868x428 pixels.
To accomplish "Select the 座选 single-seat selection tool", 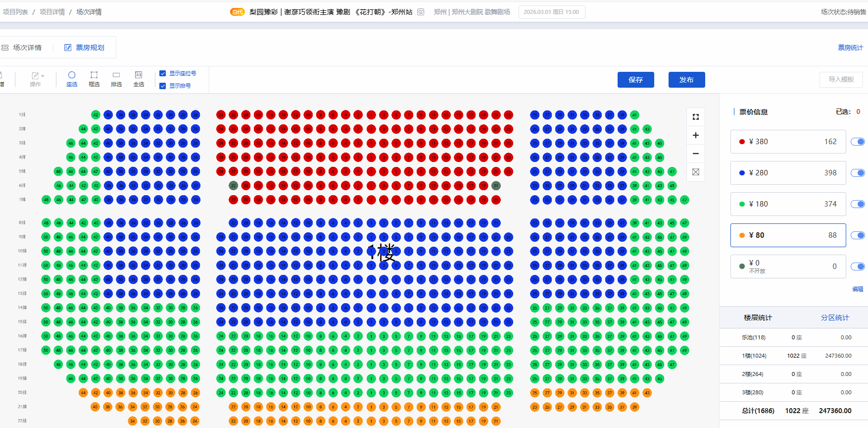I will (x=72, y=79).
